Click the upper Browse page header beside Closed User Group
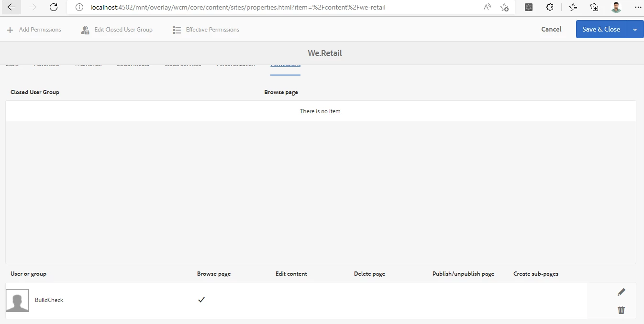 click(x=281, y=92)
